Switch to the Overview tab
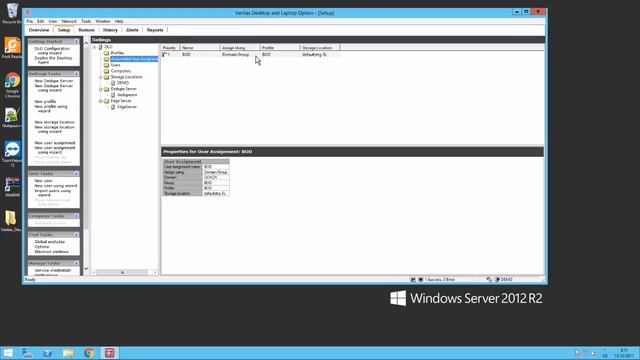Viewport: 640px width, 360px height. [39, 30]
